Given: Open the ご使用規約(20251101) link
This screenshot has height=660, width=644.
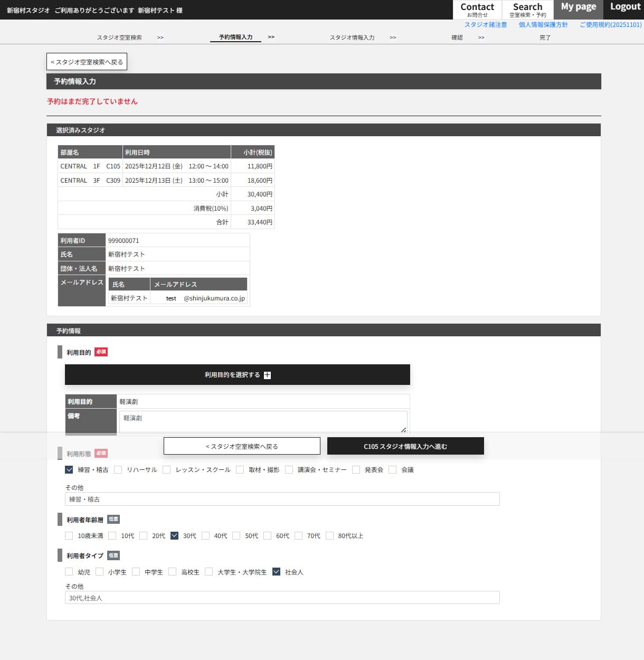Looking at the screenshot, I should click(x=611, y=25).
